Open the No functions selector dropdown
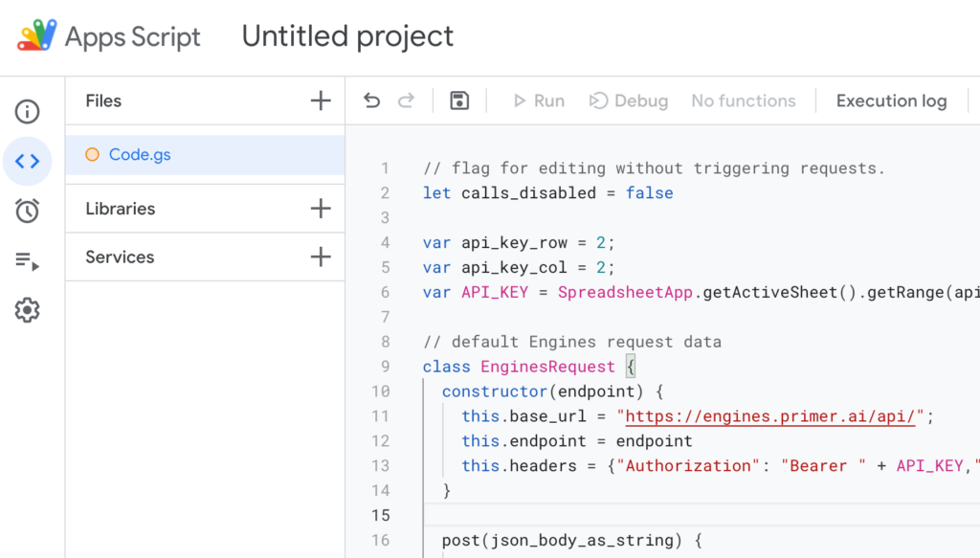 744,100
